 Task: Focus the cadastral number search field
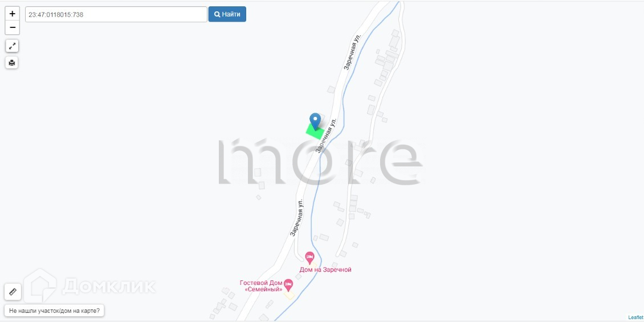point(116,14)
